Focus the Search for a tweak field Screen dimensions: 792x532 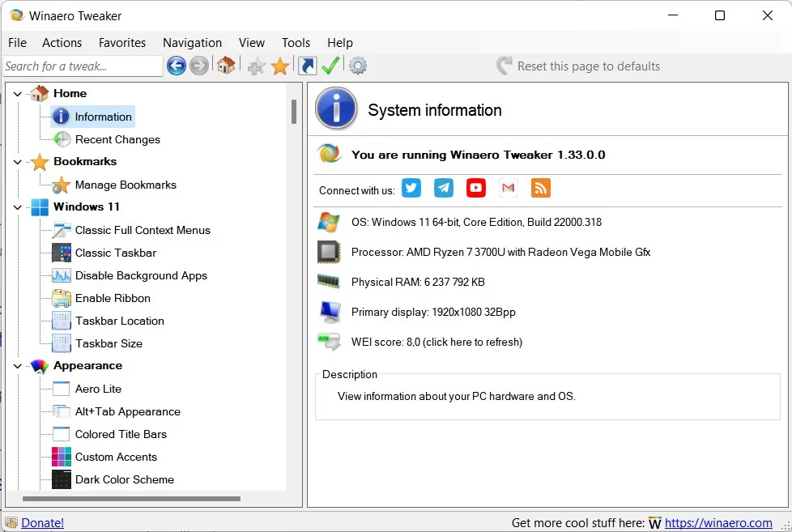[83, 66]
